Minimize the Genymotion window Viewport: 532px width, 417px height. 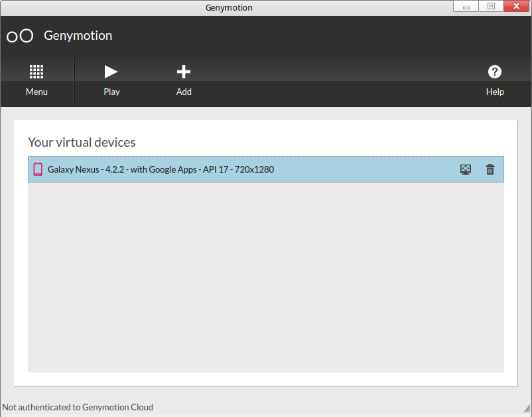[466, 7]
